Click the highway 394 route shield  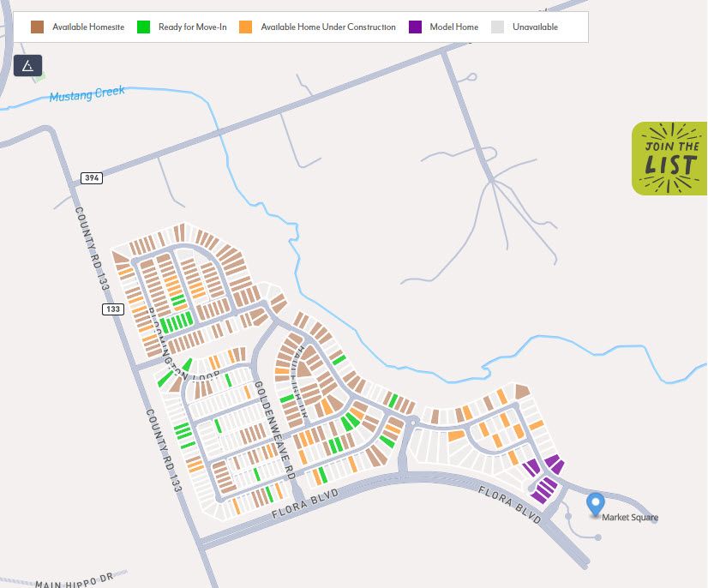(x=93, y=177)
